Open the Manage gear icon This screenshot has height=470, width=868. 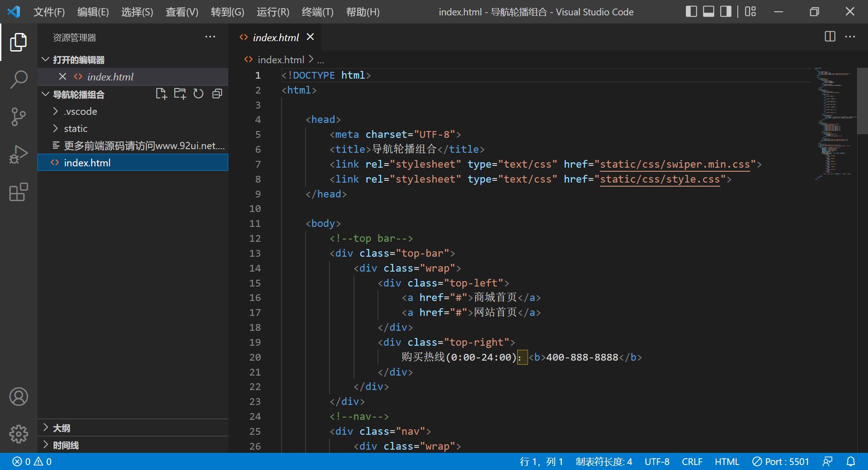(x=19, y=434)
